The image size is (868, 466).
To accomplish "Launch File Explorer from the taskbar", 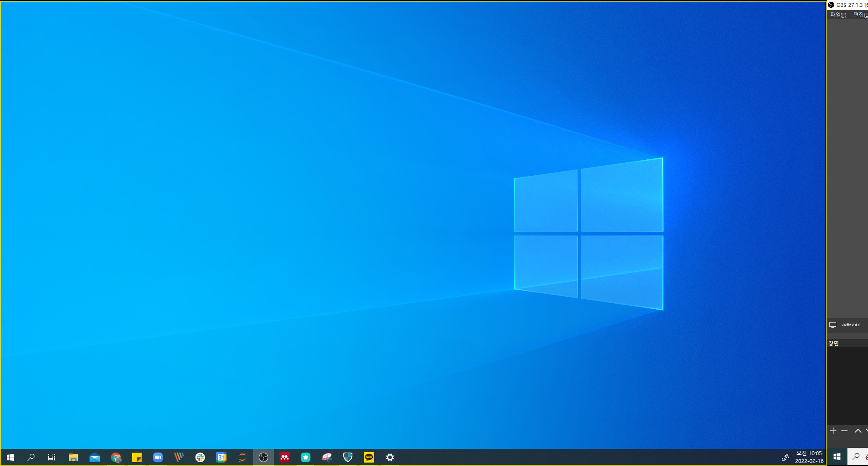I will click(73, 457).
